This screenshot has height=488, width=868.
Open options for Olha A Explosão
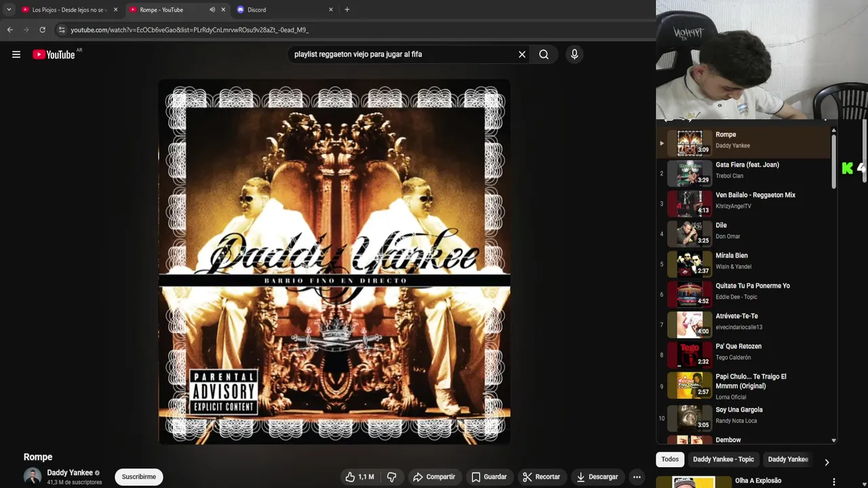tap(834, 482)
